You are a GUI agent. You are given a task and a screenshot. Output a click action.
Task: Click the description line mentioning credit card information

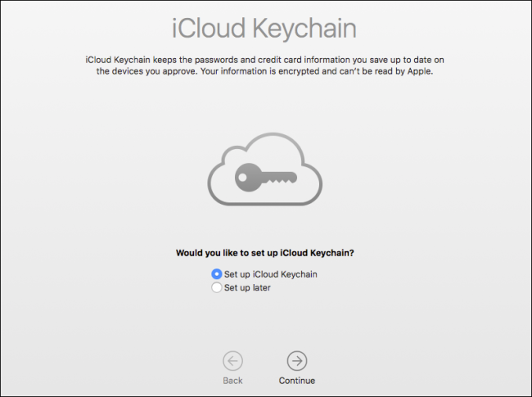point(264,60)
